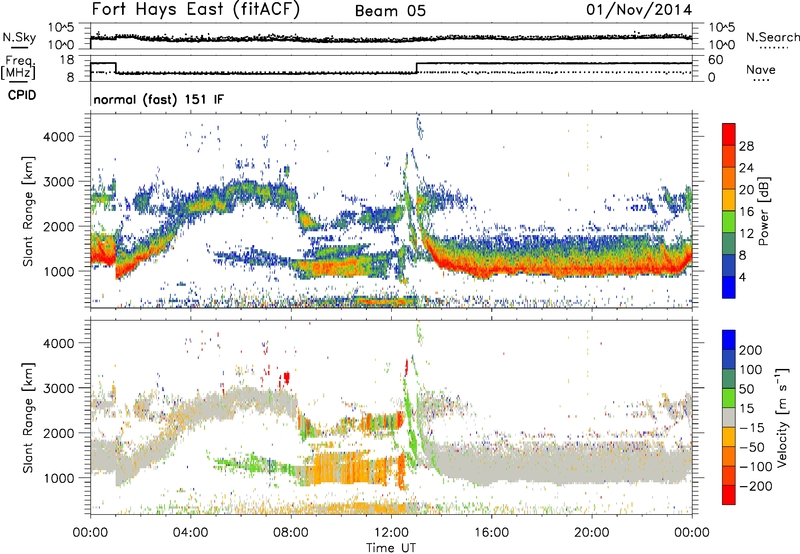Pick the gray -15 to 15 Velocity swatch
The image size is (800, 554).
729,418
